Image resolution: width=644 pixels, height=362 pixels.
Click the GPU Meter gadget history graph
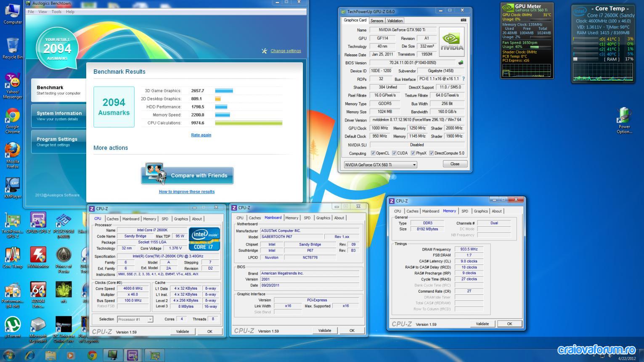(527, 71)
